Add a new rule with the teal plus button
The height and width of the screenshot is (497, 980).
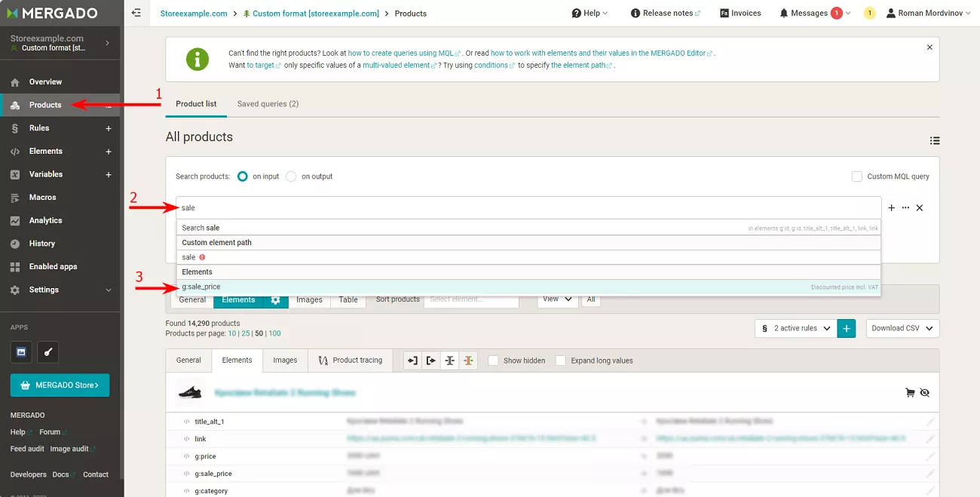coord(847,328)
